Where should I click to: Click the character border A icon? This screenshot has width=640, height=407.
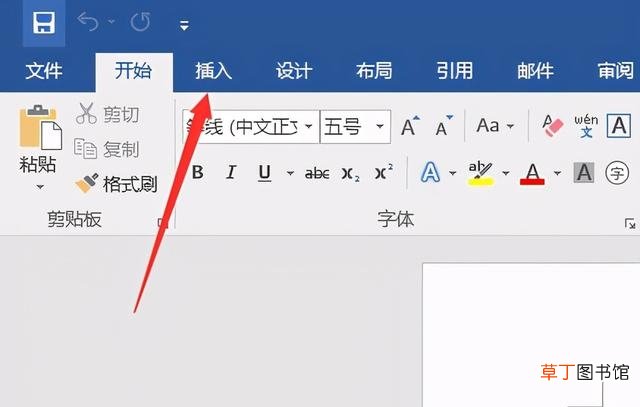point(619,126)
